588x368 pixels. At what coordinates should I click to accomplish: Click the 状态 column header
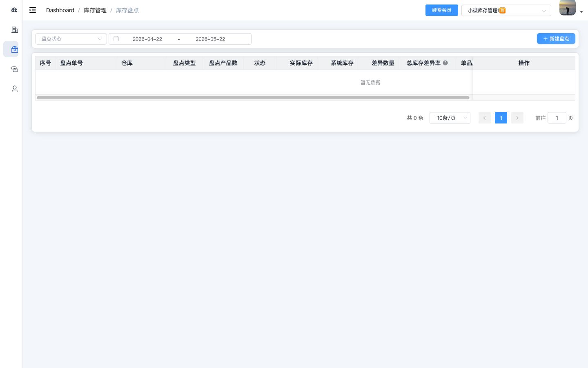click(260, 63)
